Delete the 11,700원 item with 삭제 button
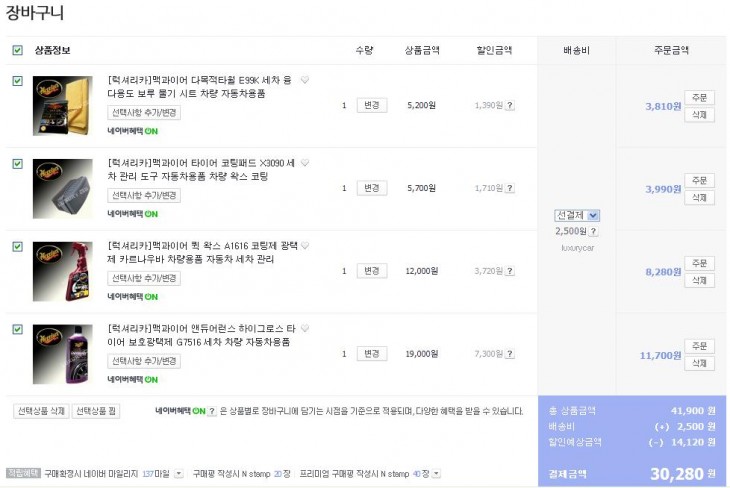This screenshot has width=730, height=488. [x=699, y=363]
